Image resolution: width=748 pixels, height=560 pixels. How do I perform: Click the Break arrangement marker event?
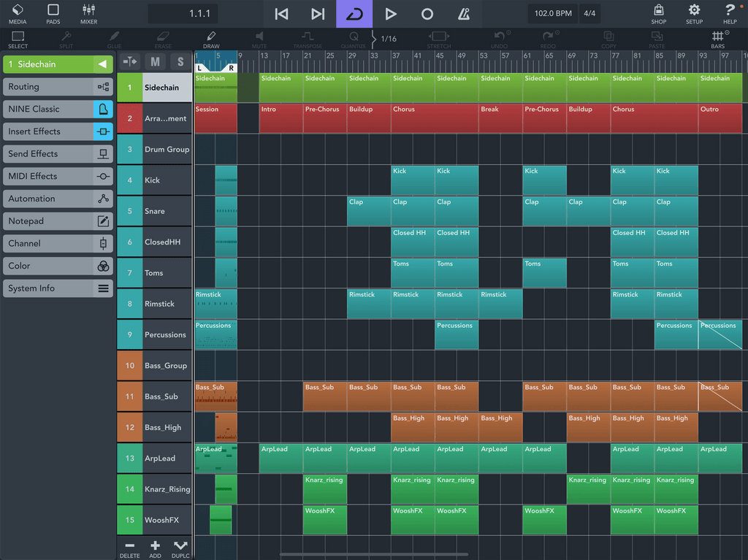coord(500,118)
